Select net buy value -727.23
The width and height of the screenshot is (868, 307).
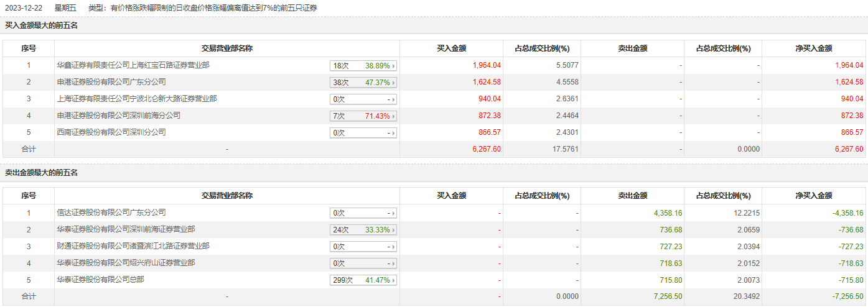850,245
